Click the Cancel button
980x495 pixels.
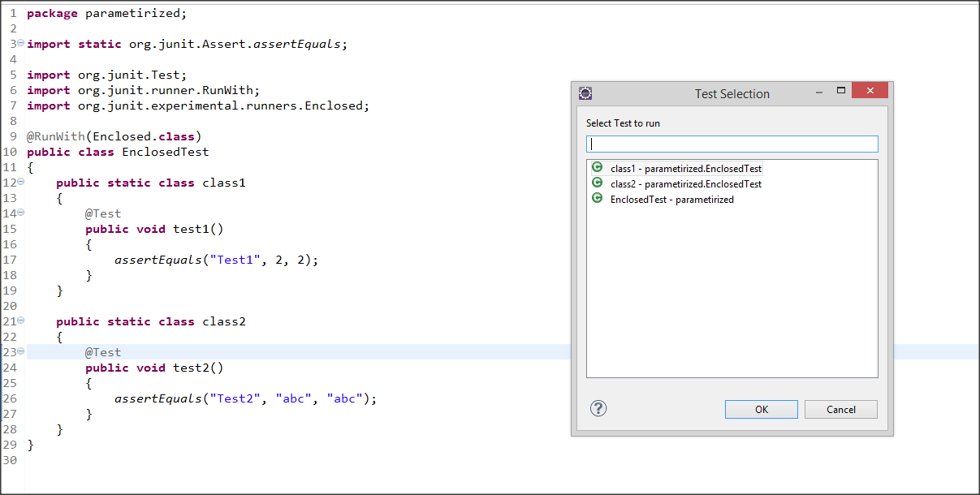[840, 409]
